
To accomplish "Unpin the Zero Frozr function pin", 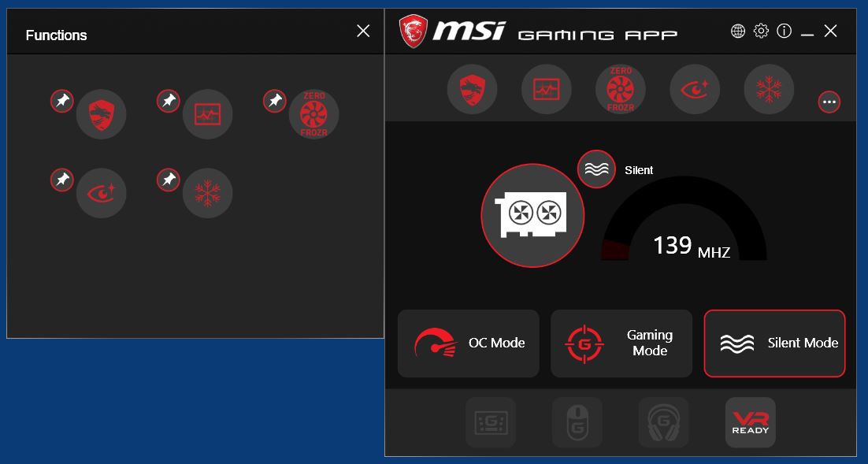I will coord(275,101).
